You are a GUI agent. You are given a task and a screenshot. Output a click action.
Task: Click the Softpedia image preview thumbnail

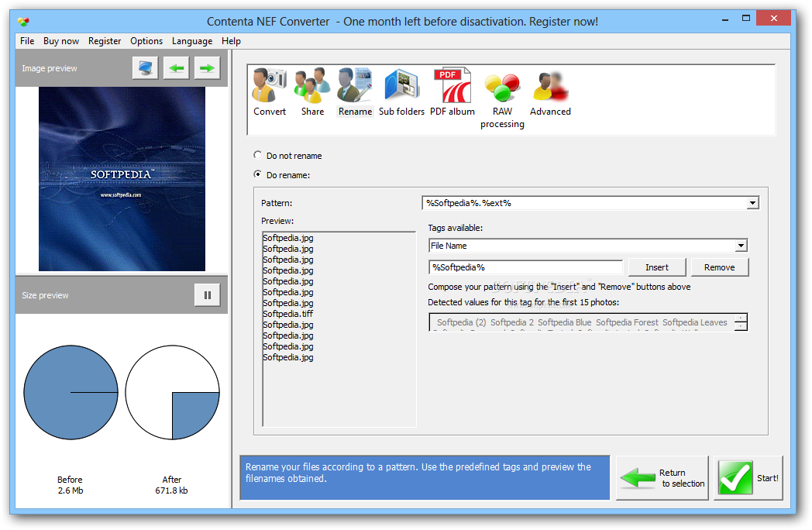122,179
